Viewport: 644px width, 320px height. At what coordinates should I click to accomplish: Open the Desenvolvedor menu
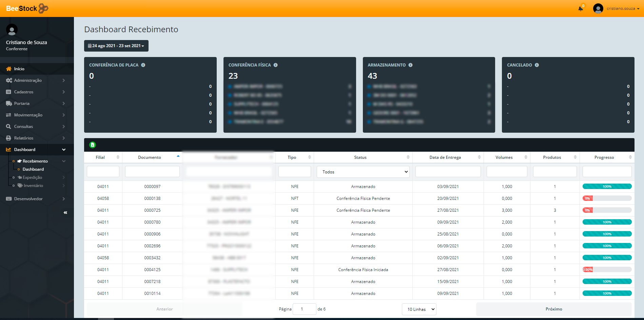37,199
